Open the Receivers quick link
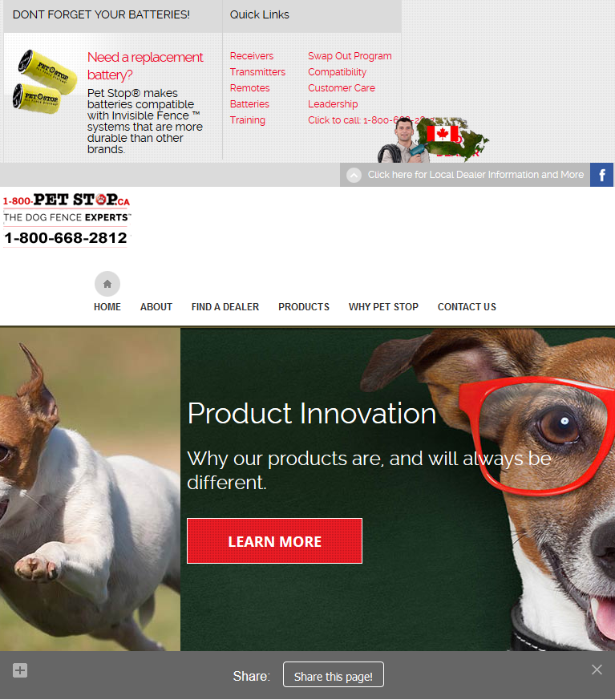This screenshot has width=615, height=700. (252, 56)
